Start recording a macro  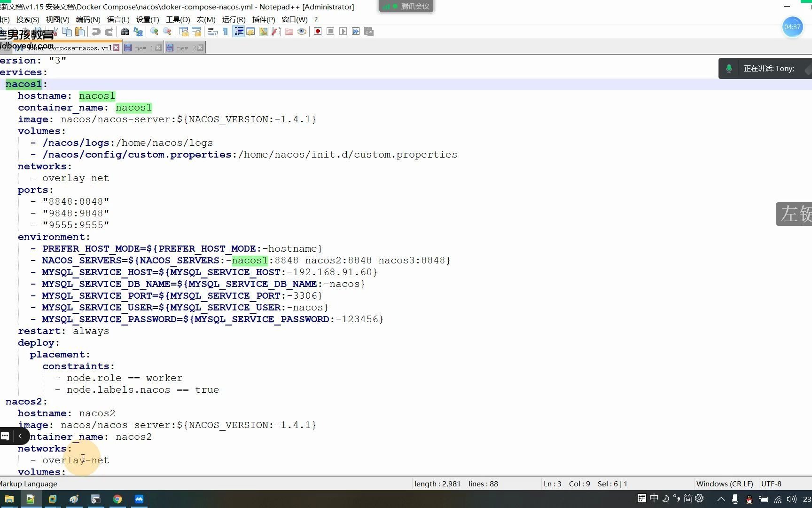[318, 32]
